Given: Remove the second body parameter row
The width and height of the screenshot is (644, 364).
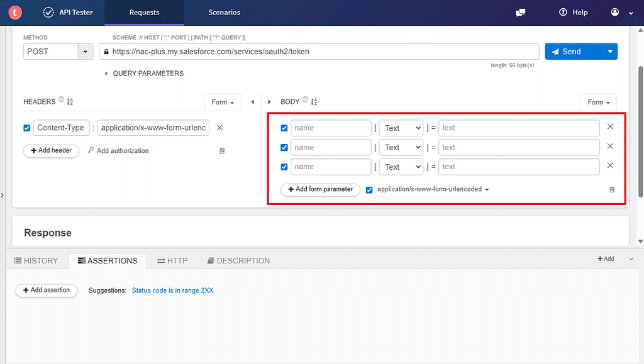Looking at the screenshot, I should tap(610, 146).
